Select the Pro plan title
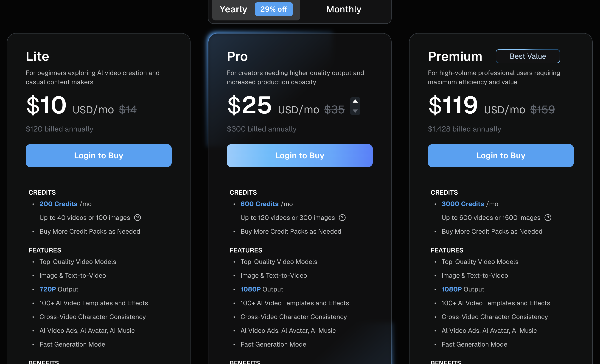Viewport: 600px width, 364px height. point(237,56)
